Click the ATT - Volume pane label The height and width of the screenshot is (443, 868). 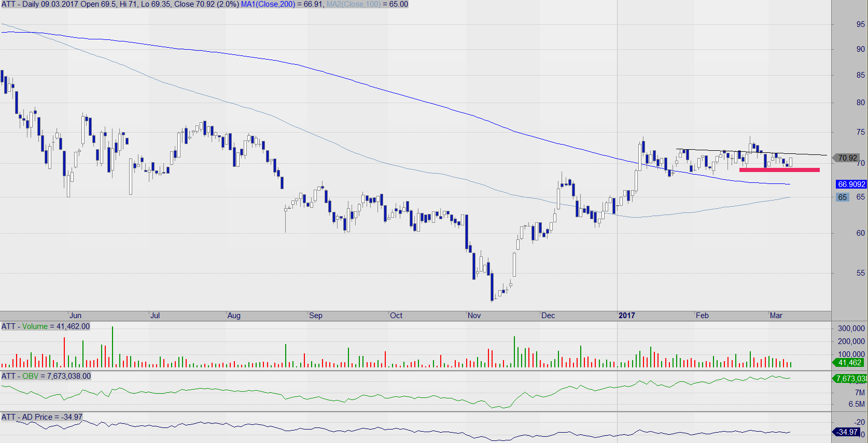coord(46,326)
